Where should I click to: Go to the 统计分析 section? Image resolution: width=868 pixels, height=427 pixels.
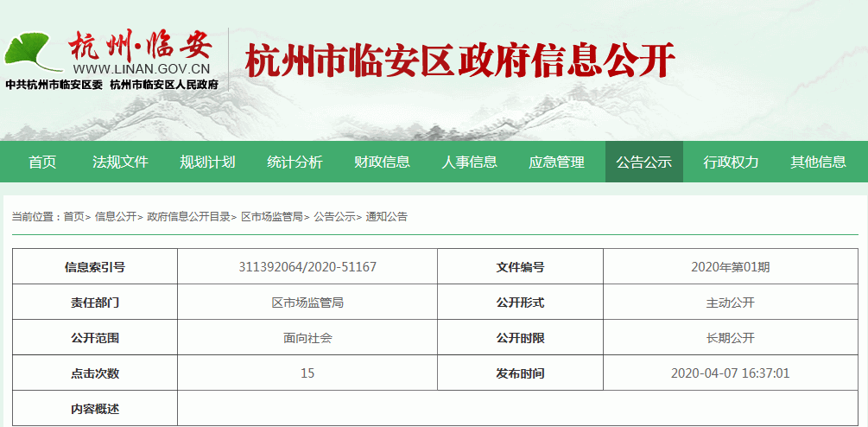(x=295, y=162)
